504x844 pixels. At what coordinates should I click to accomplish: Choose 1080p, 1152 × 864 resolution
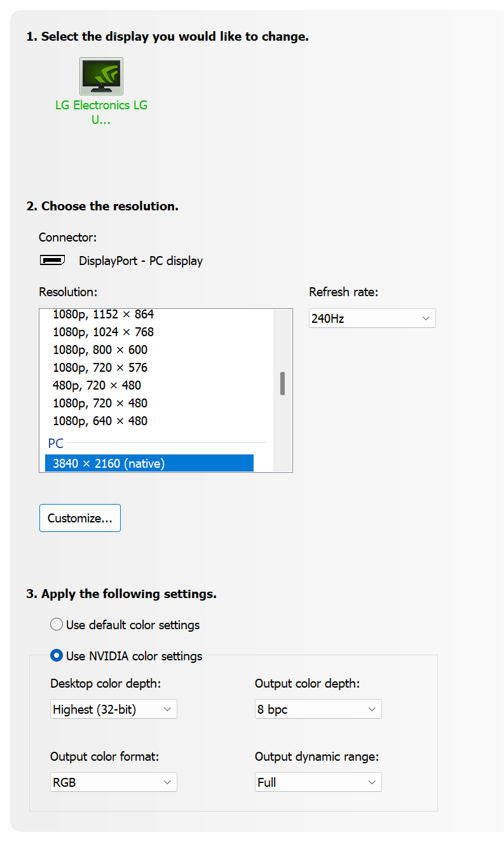pos(103,314)
